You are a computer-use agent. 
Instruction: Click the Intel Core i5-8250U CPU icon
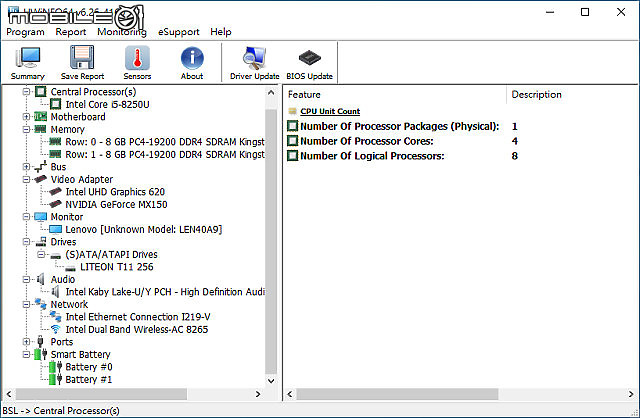56,104
